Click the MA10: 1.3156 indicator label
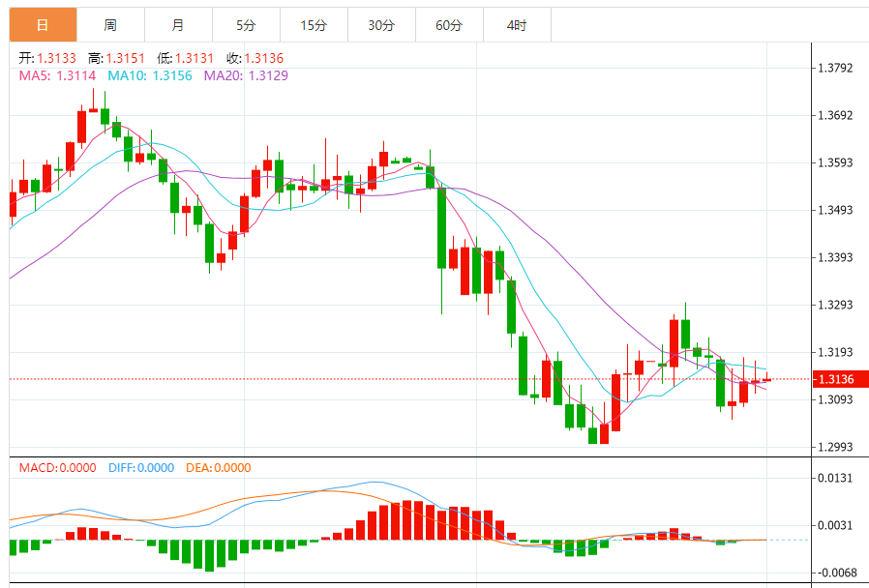 point(150,75)
